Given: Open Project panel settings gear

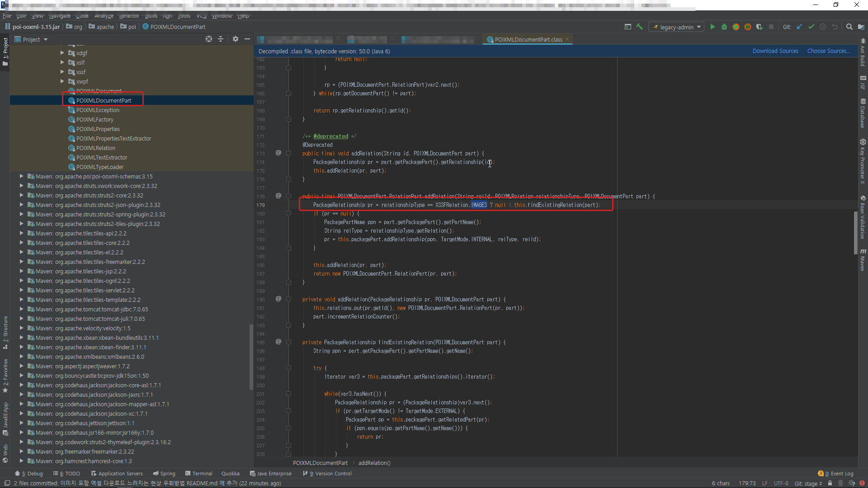Looking at the screenshot, I should coord(236,39).
